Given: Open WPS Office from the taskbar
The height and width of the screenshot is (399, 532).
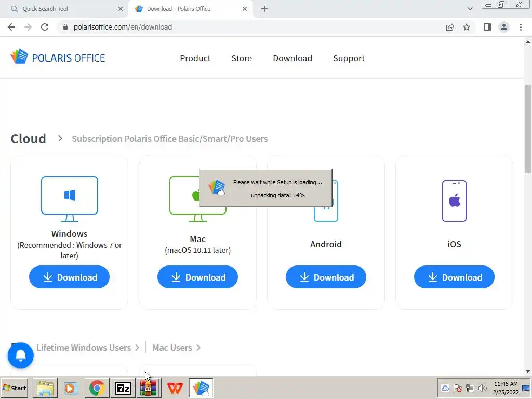Looking at the screenshot, I should [x=175, y=388].
